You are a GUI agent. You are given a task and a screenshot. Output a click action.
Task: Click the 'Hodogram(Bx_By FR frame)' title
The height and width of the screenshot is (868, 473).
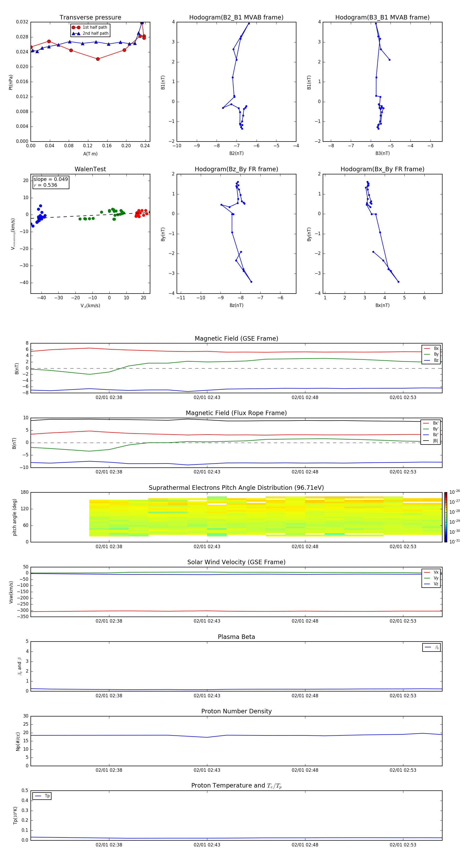point(382,169)
